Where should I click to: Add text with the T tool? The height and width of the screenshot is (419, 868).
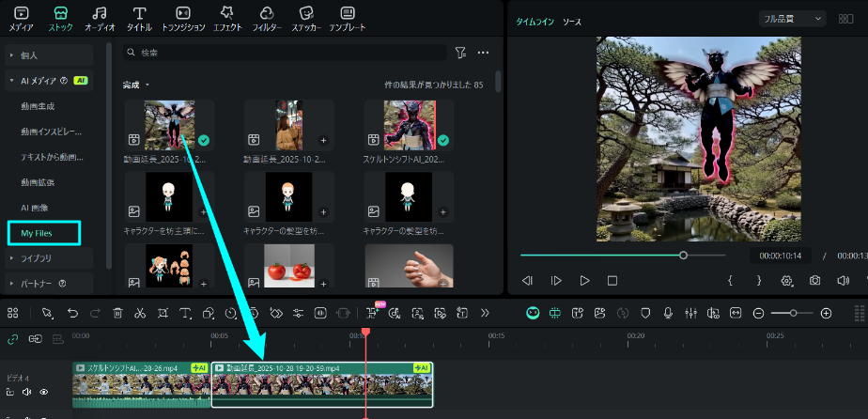185,313
